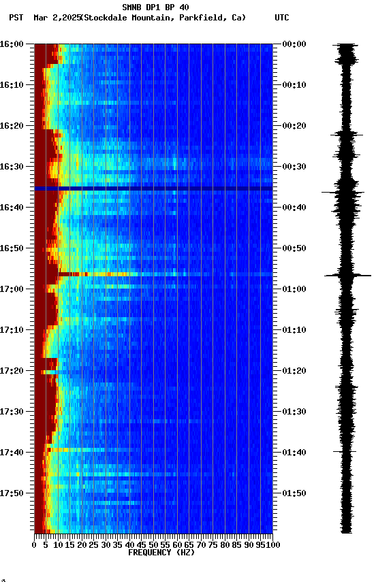This screenshot has width=376, height=588.
Task: Click the 16:10 PST time label
Action: coord(12,85)
